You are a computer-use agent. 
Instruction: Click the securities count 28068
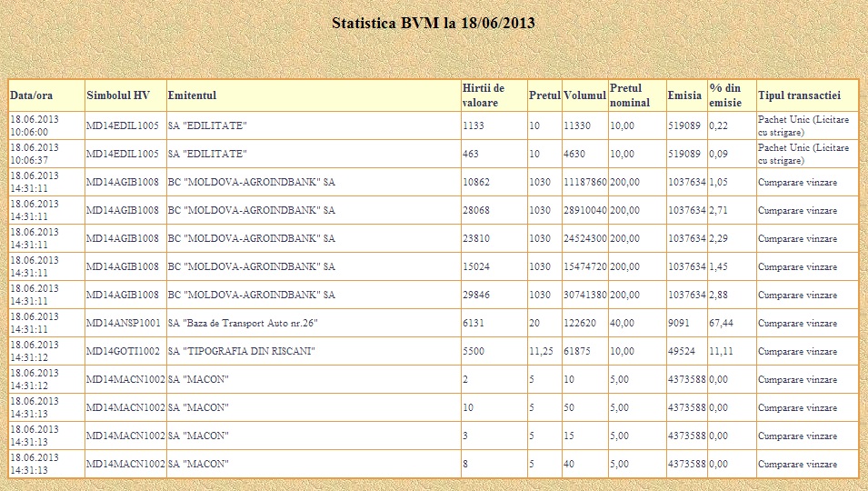476,210
